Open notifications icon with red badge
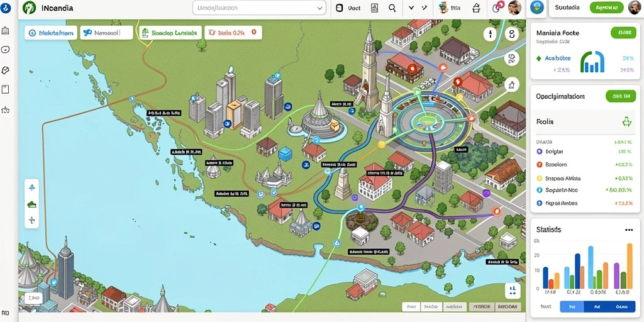The width and height of the screenshot is (644, 322). [497, 8]
